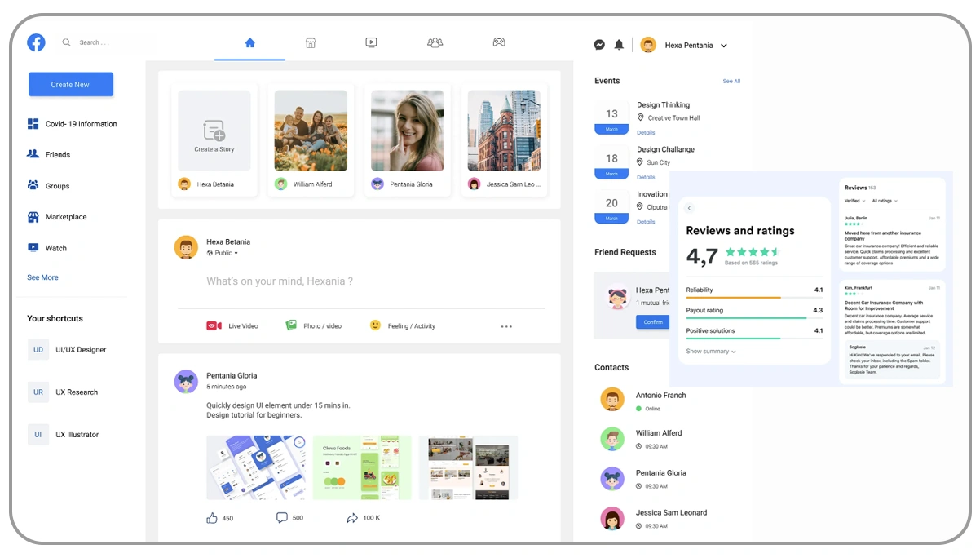Confirm Hexa Pentania's friend request
Screen dimensions: 980x558
tap(652, 322)
